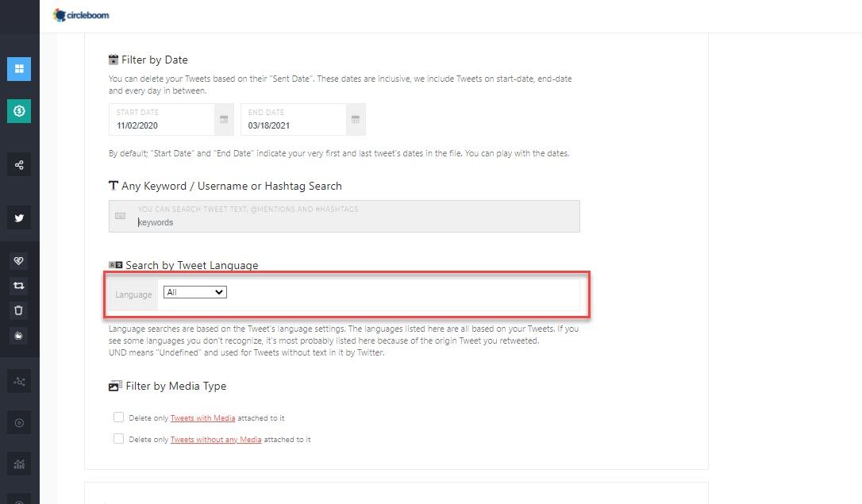Expand the Language dropdown set to All

pos(195,292)
